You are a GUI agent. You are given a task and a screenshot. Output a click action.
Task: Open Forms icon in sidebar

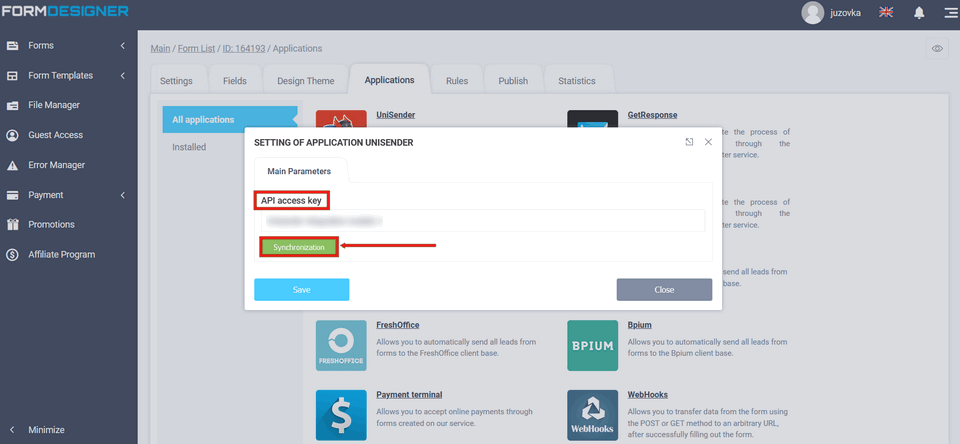click(x=12, y=46)
